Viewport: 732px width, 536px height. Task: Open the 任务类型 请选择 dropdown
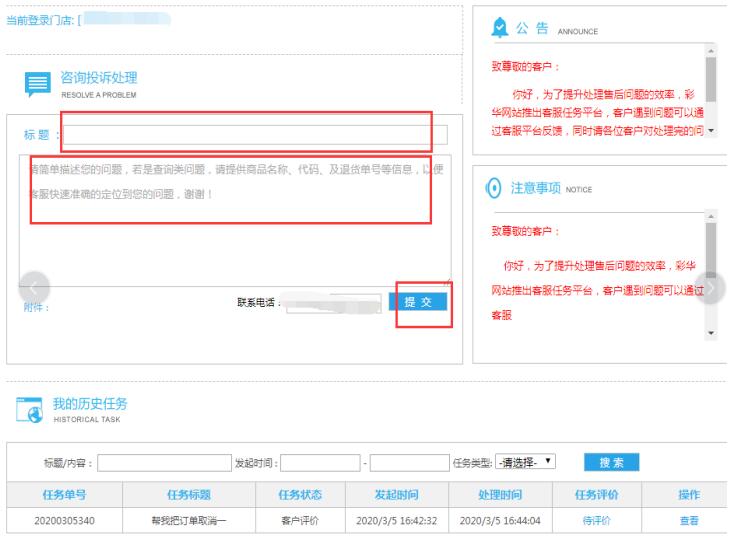525,462
